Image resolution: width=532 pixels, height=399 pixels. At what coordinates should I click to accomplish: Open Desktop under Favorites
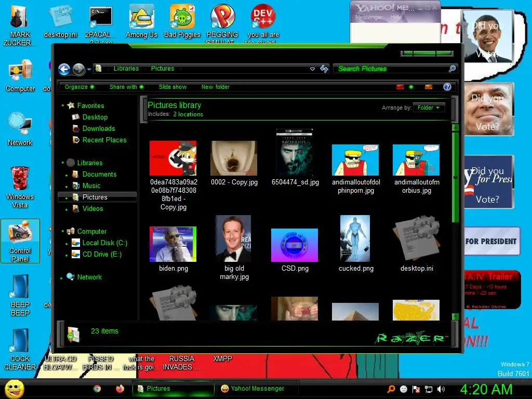(95, 117)
